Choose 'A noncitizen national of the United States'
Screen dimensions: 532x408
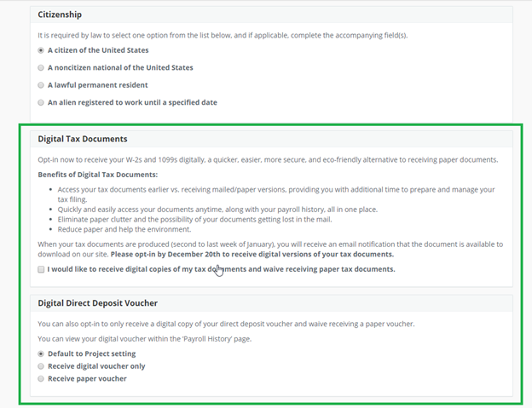click(41, 68)
